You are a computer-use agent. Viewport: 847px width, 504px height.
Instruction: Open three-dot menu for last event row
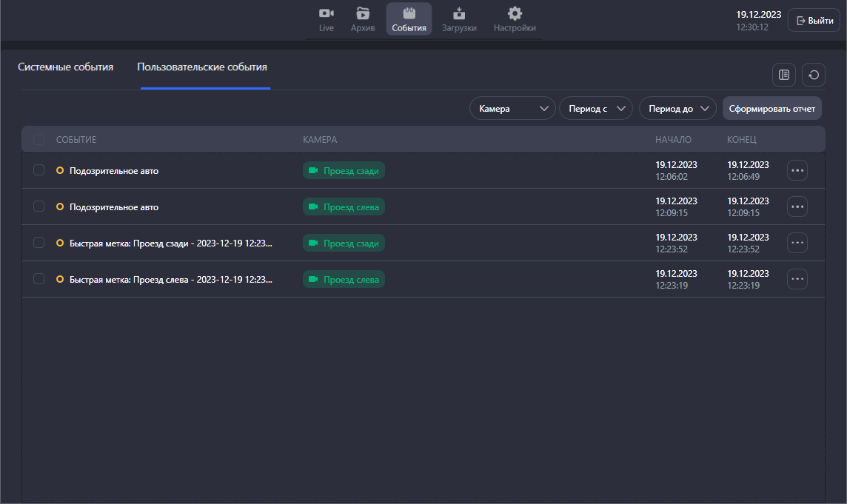[797, 279]
